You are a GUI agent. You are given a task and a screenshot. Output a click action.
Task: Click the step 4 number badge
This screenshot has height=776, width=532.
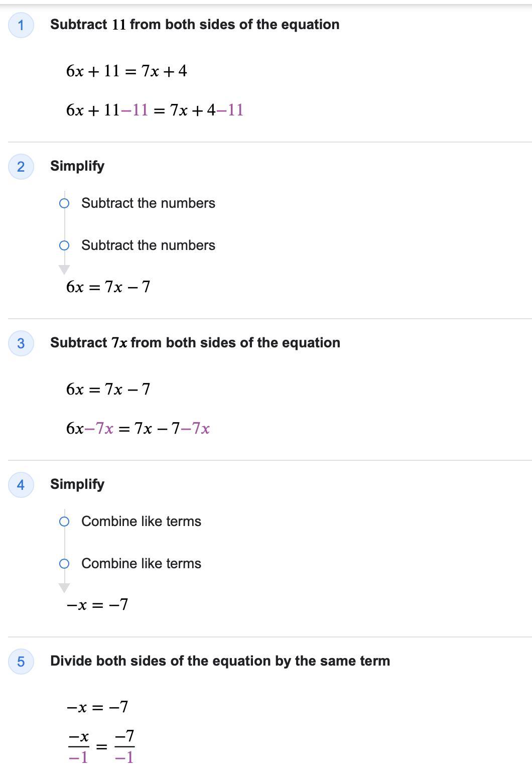tap(21, 484)
